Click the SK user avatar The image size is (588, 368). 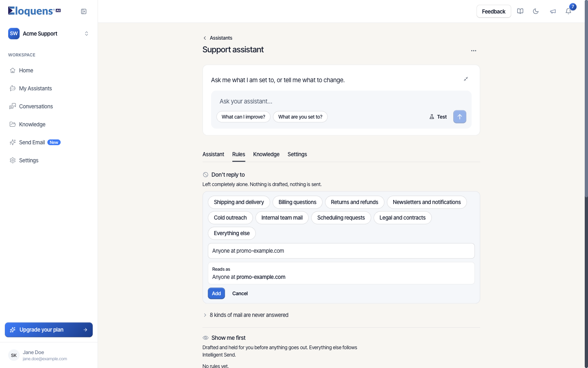14,355
